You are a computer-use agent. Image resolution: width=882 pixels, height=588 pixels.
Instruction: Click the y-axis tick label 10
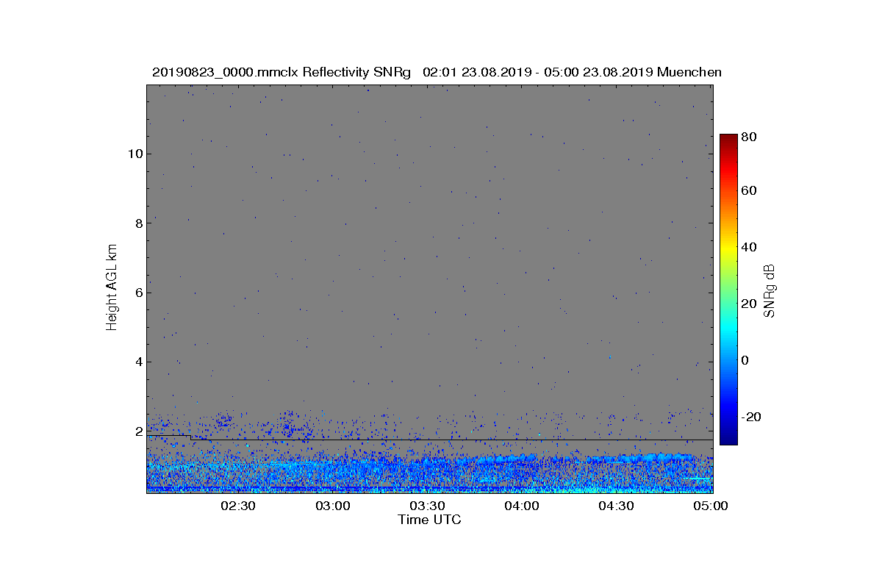(135, 154)
